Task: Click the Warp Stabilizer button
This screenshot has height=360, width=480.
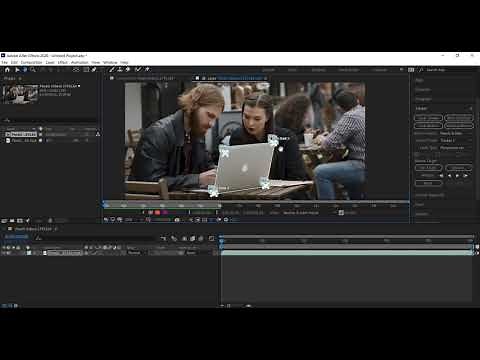Action: (459, 118)
